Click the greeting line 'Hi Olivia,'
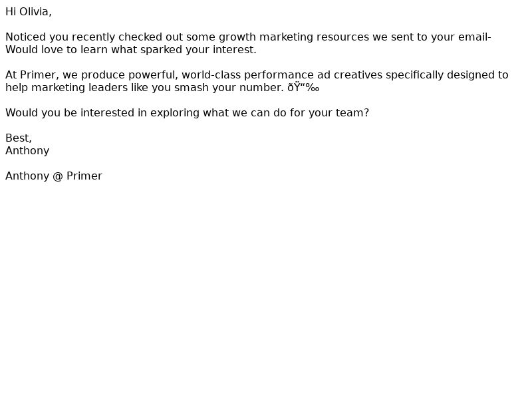Image resolution: width=532 pixels, height=399 pixels. [29, 12]
